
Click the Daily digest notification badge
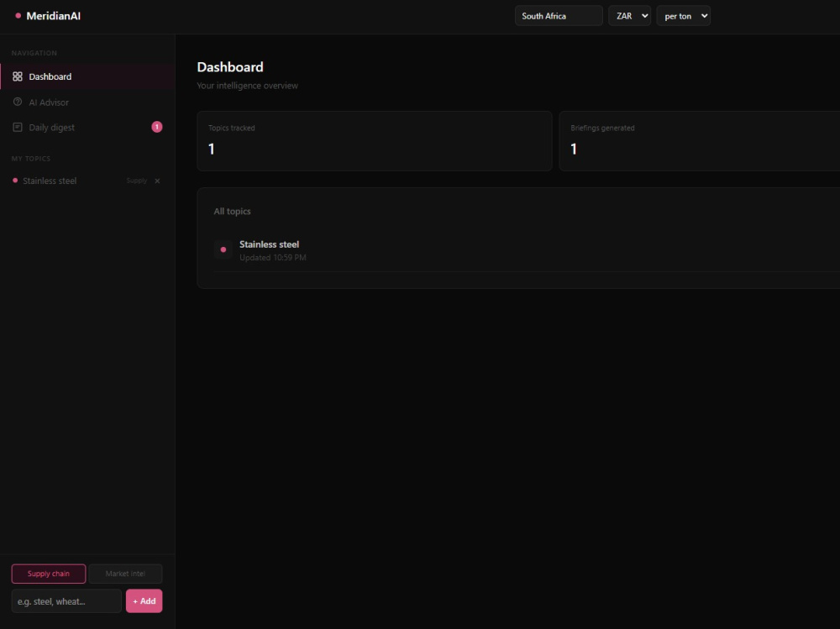[157, 127]
